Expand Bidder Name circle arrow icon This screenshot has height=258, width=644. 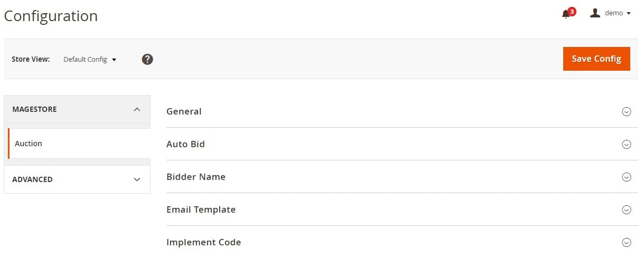point(627,177)
